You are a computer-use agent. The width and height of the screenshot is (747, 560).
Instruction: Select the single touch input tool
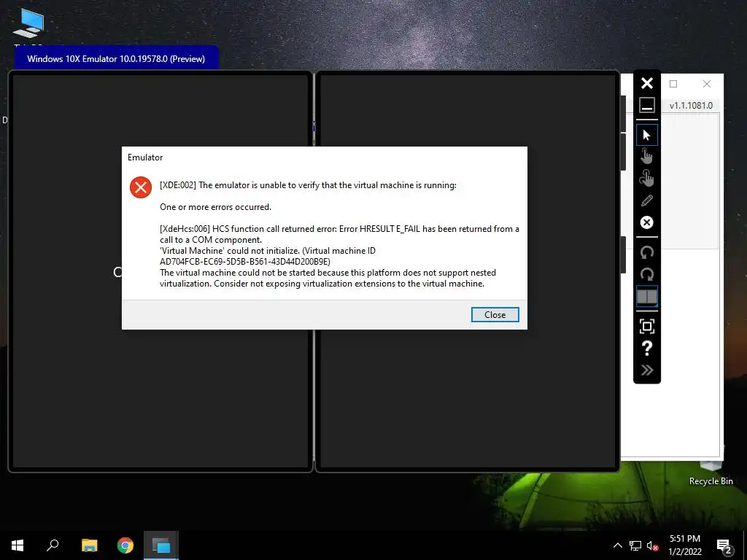[646, 157]
